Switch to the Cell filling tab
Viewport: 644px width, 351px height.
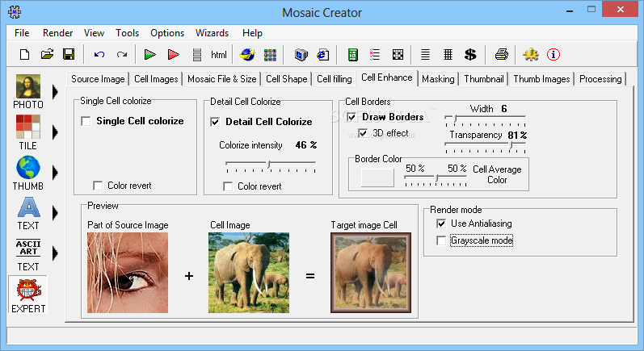[x=335, y=79]
